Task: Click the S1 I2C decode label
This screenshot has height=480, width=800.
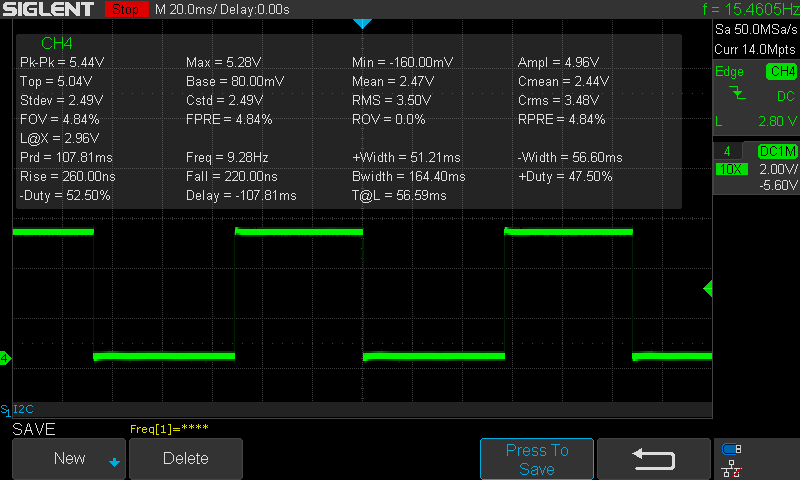Action: [x=17, y=409]
